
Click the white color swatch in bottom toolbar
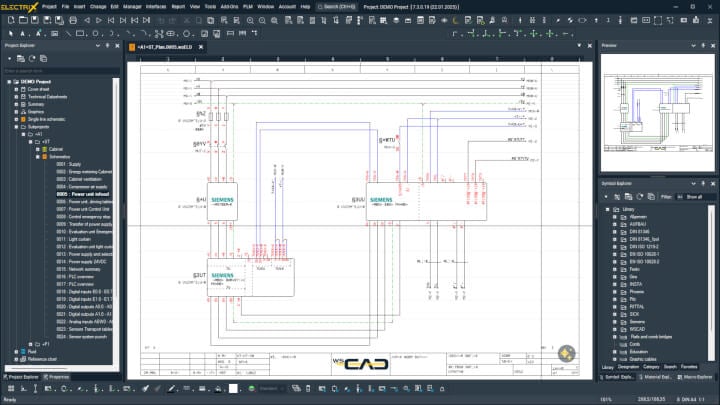point(233,388)
